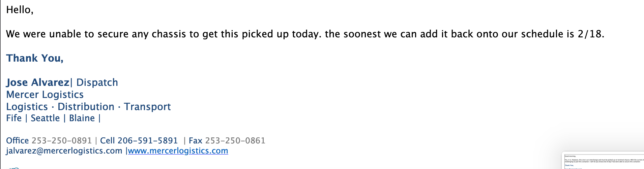Click the word Distribution in the tagline
Screen dimensions: 644x169
[86, 107]
